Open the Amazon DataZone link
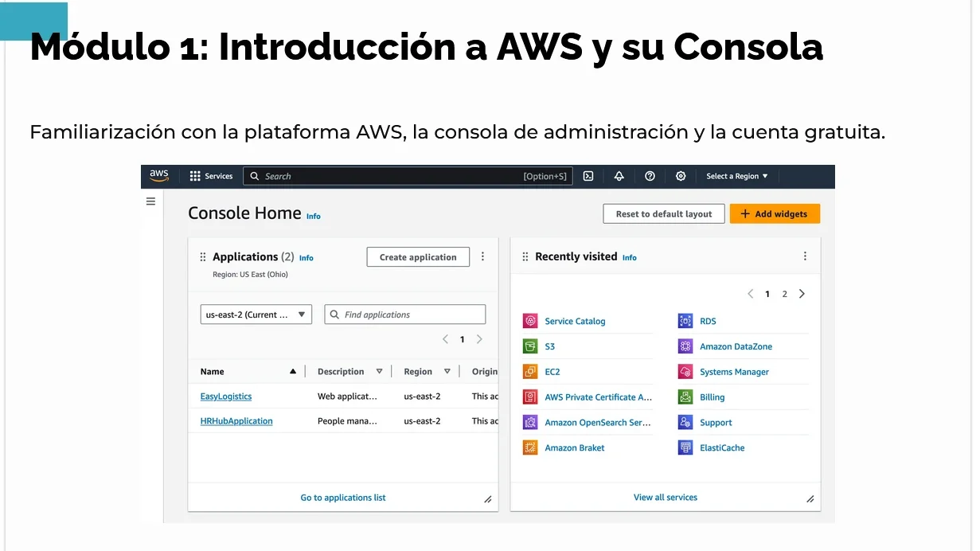This screenshot has height=551, width=980. tap(736, 346)
